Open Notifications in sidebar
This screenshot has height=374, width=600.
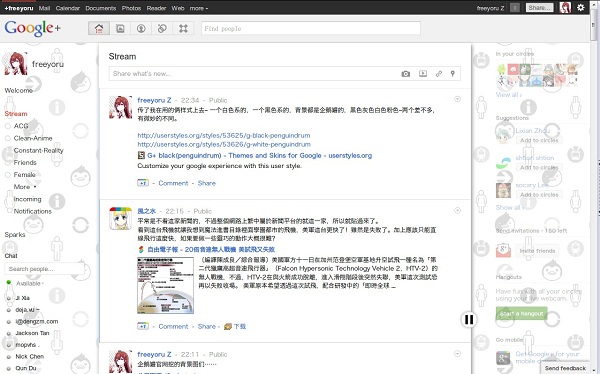33,211
